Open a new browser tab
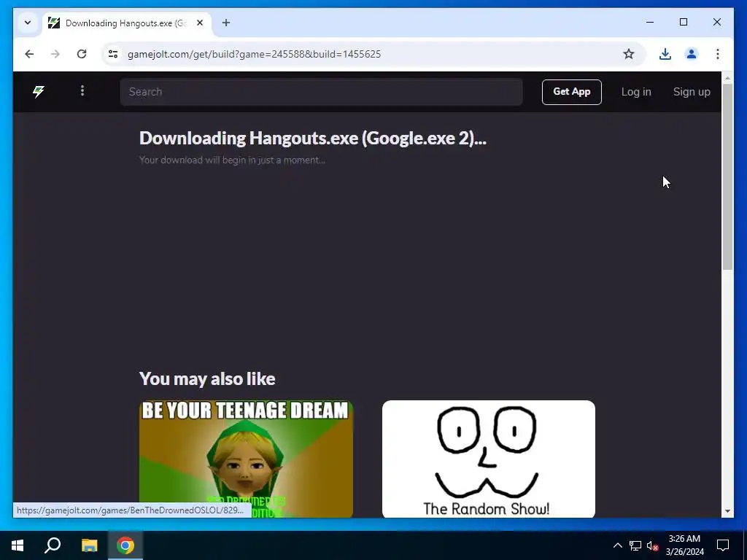The image size is (747, 560). pos(226,23)
